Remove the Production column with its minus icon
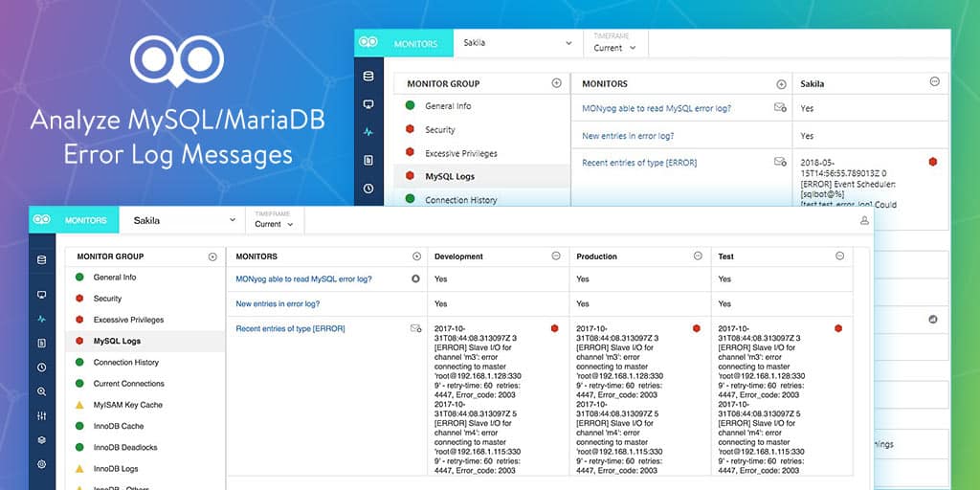The width and height of the screenshot is (980, 490). 698,256
